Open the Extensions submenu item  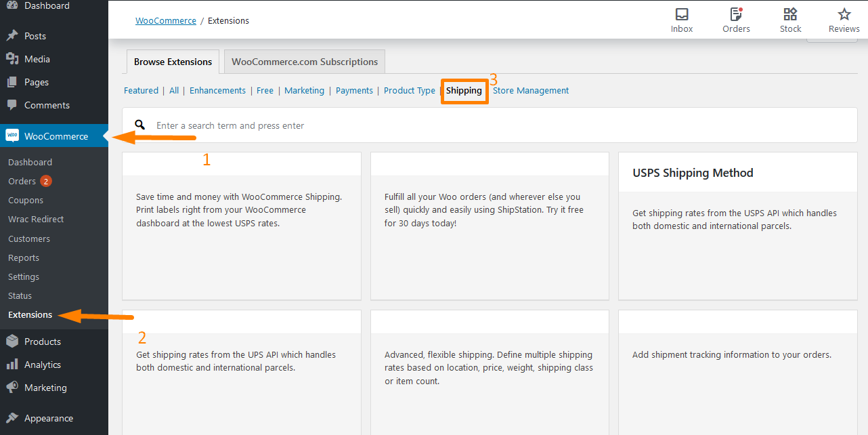tap(30, 314)
